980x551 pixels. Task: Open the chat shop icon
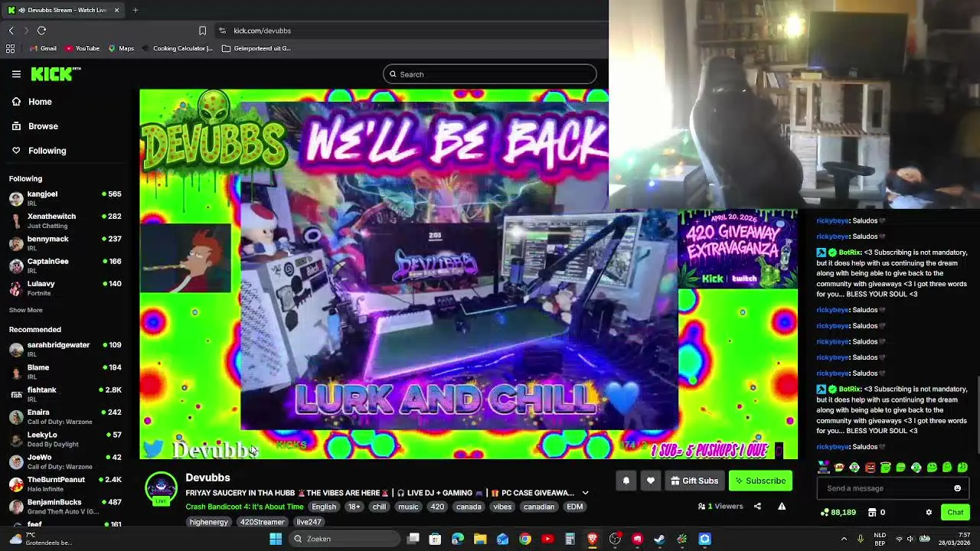point(872,513)
